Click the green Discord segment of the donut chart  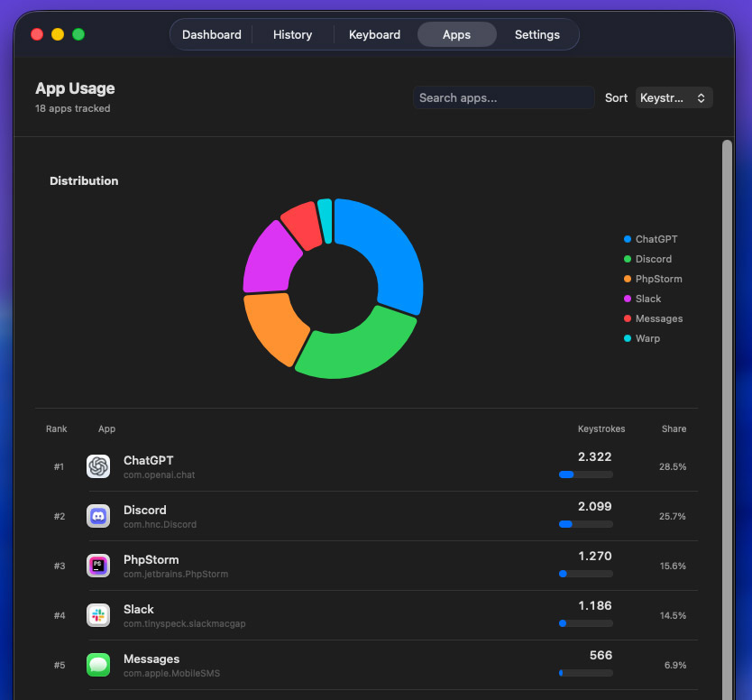[359, 350]
